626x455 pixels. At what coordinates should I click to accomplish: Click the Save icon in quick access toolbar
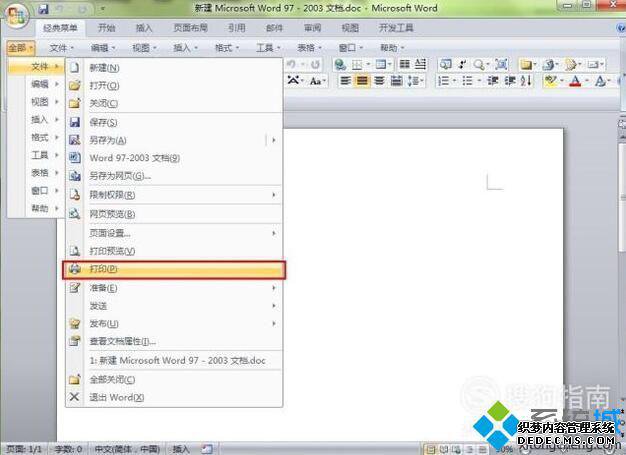[x=44, y=8]
